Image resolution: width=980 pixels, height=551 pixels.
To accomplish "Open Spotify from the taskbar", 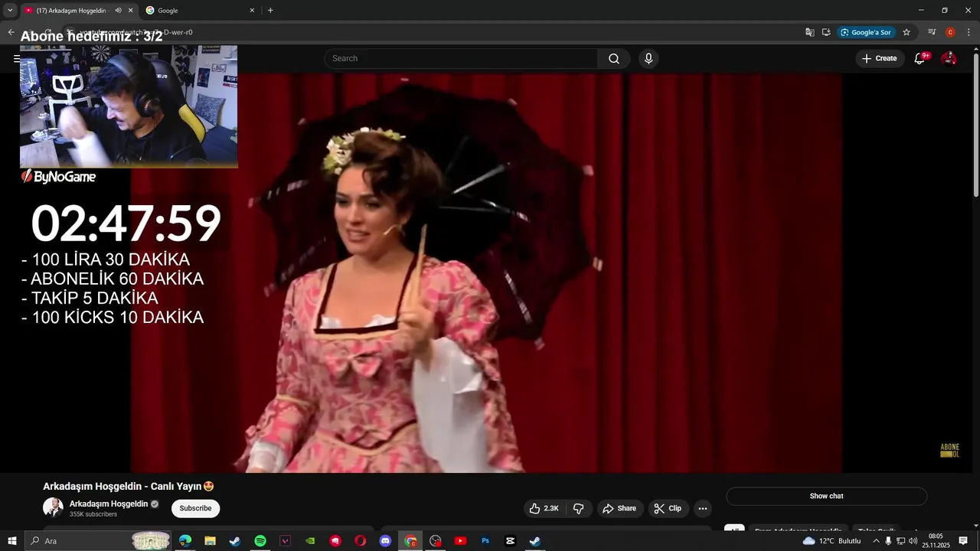I will click(260, 541).
